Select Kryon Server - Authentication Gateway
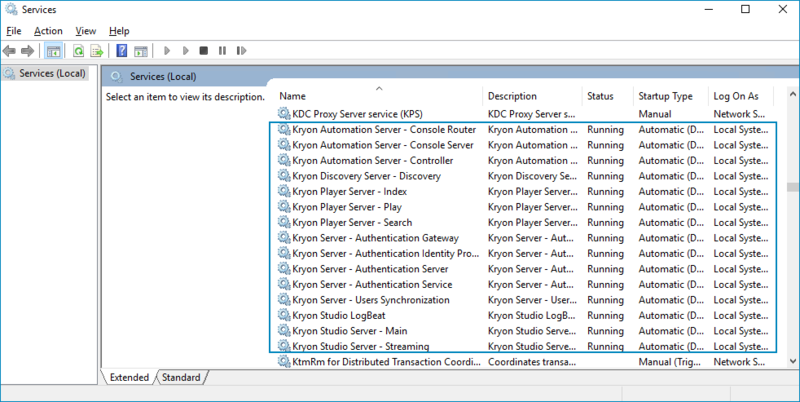800x402 pixels. coord(376,238)
